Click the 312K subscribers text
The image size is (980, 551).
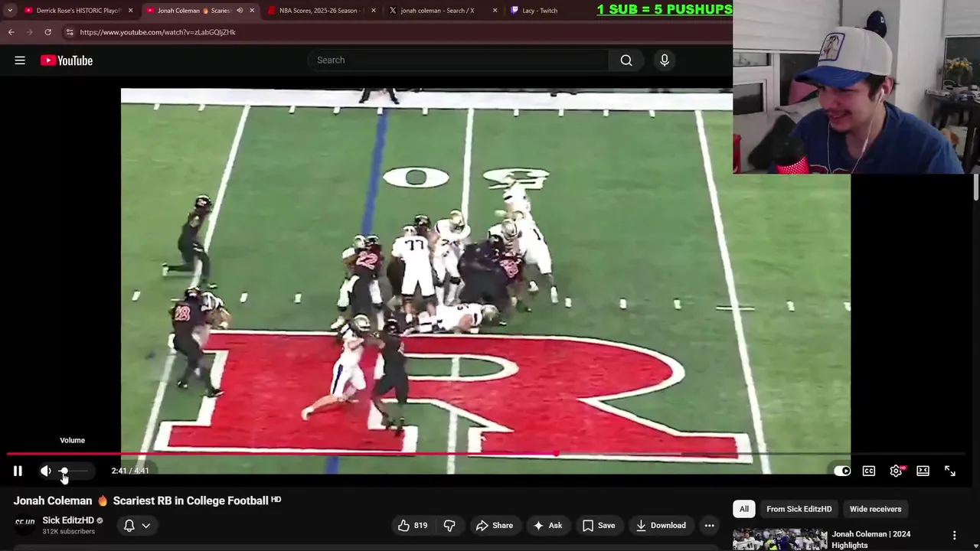click(x=68, y=531)
